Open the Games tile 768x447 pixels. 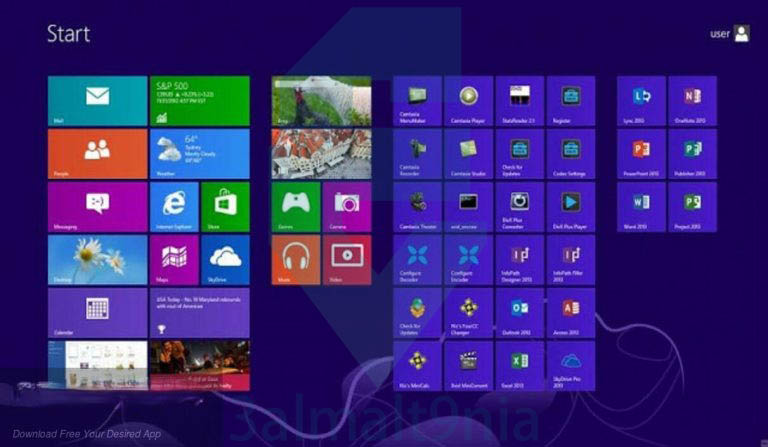(x=296, y=207)
